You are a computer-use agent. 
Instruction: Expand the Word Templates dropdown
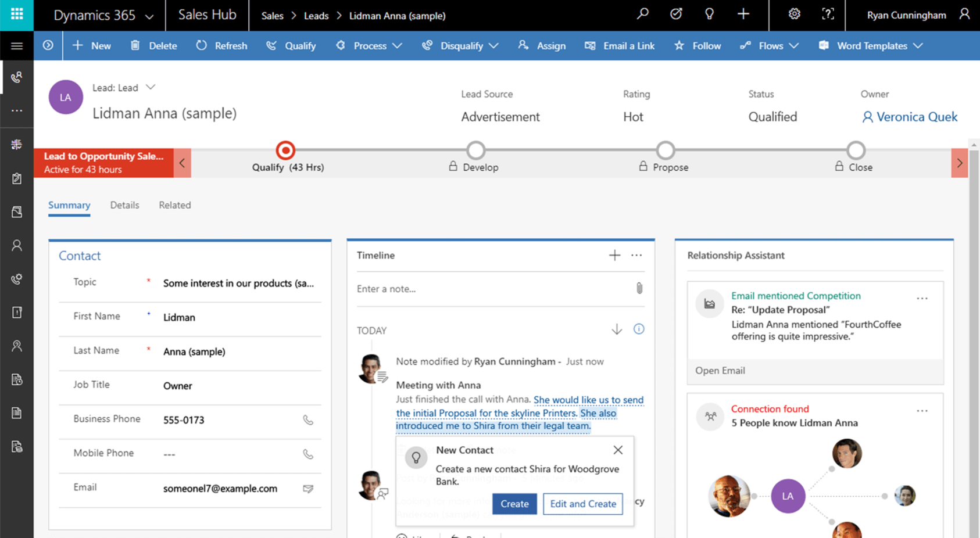(918, 46)
